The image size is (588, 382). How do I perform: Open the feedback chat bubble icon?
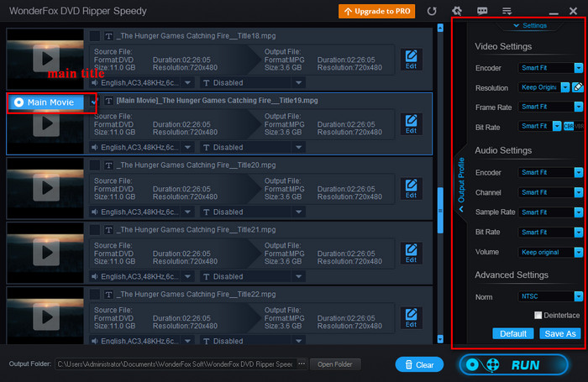[482, 11]
